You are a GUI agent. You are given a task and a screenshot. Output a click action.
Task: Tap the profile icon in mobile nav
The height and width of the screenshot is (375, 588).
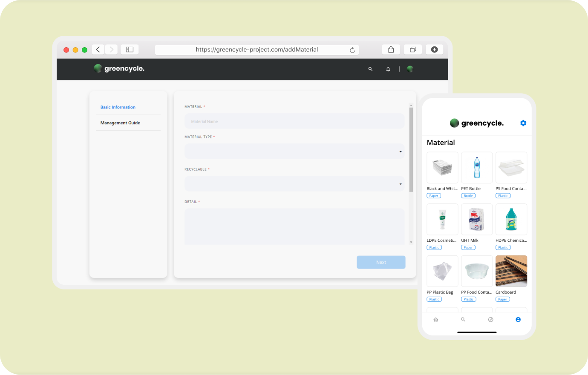[x=518, y=320]
